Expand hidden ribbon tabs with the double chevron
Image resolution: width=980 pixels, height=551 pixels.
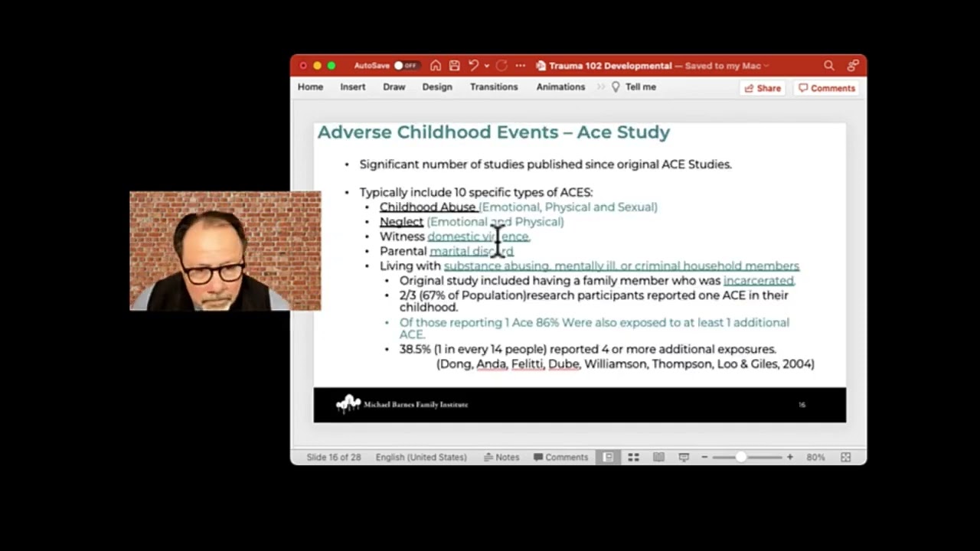[600, 87]
